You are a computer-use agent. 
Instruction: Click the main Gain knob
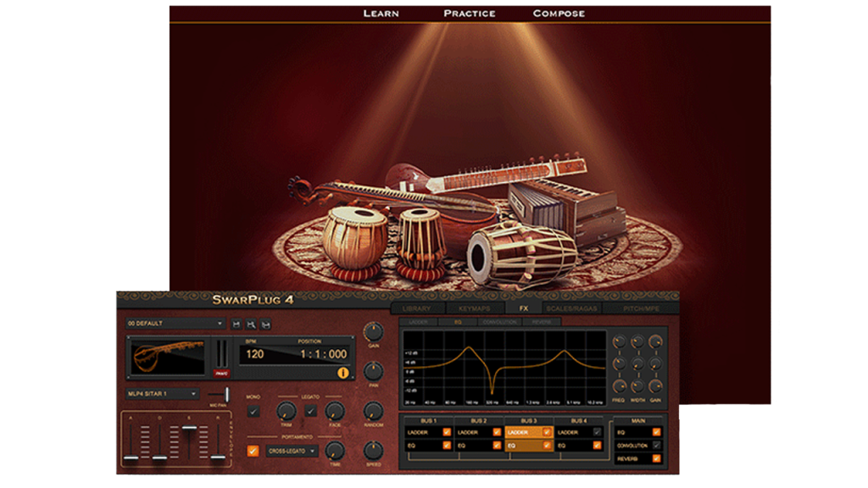373,331
